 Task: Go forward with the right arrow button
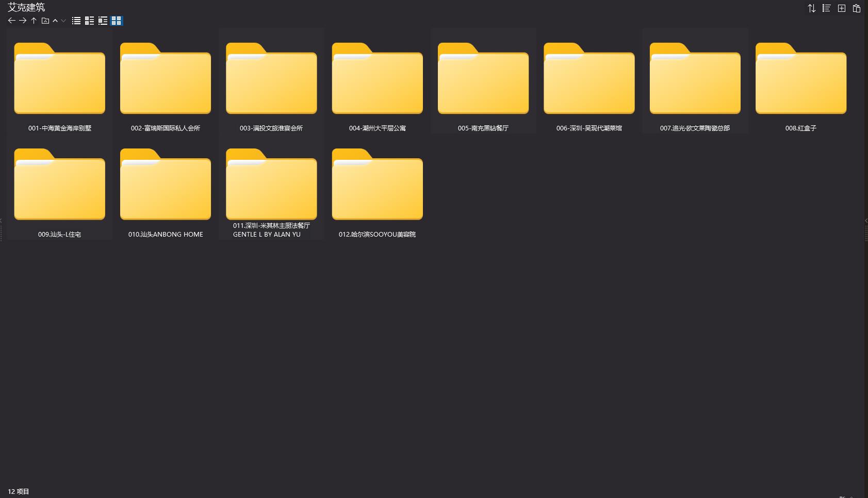coord(23,21)
